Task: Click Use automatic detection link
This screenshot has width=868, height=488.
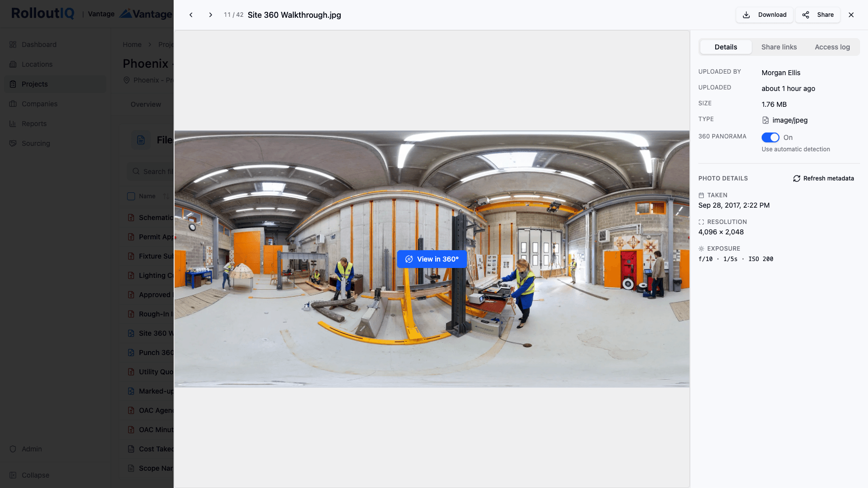Action: click(796, 149)
